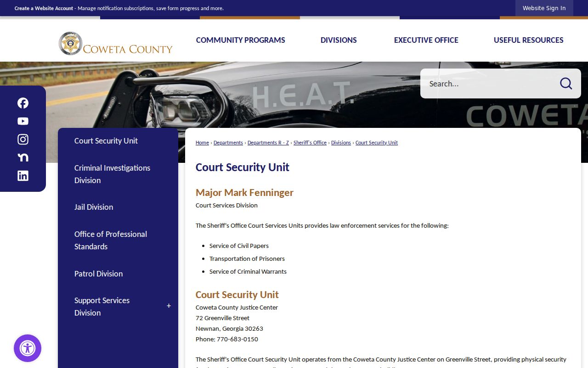
Task: Click the search magnifier icon
Action: click(566, 83)
